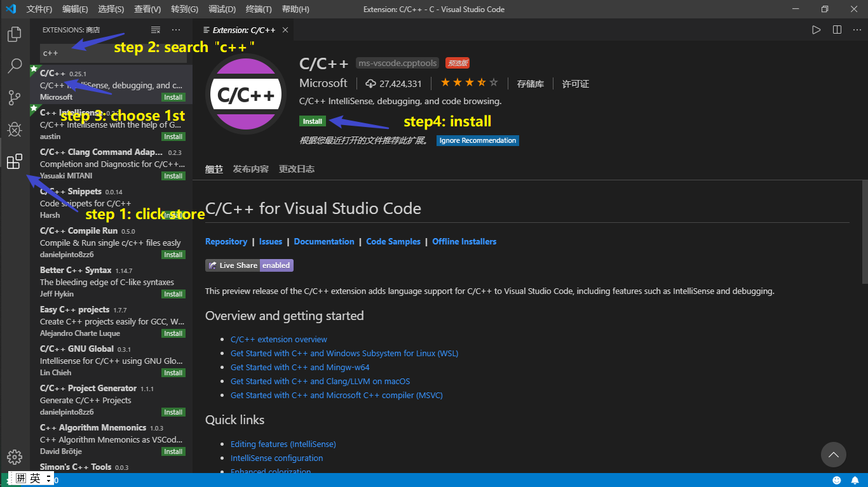The image size is (868, 487).
Task: Open the Source Control icon
Action: tap(15, 97)
